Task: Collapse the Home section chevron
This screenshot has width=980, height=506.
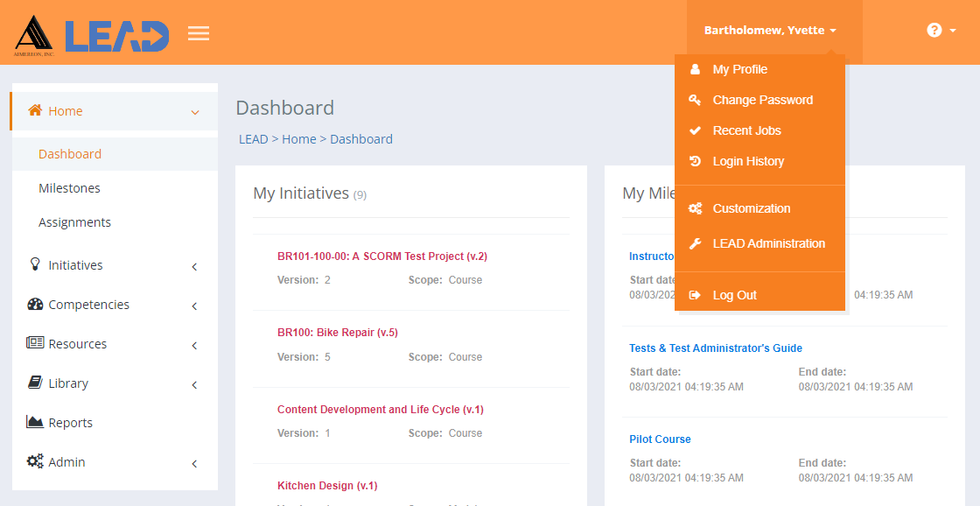Action: 195,113
